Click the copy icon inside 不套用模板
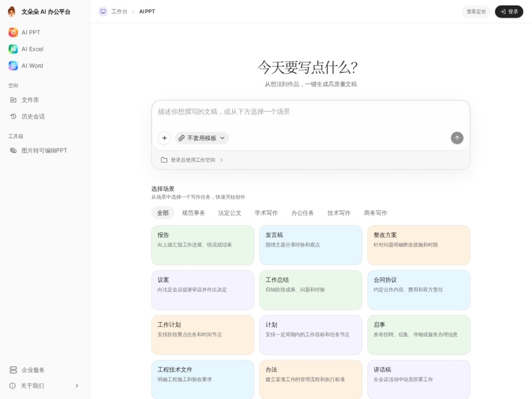Viewport: 532px width, 399px height. [182, 138]
